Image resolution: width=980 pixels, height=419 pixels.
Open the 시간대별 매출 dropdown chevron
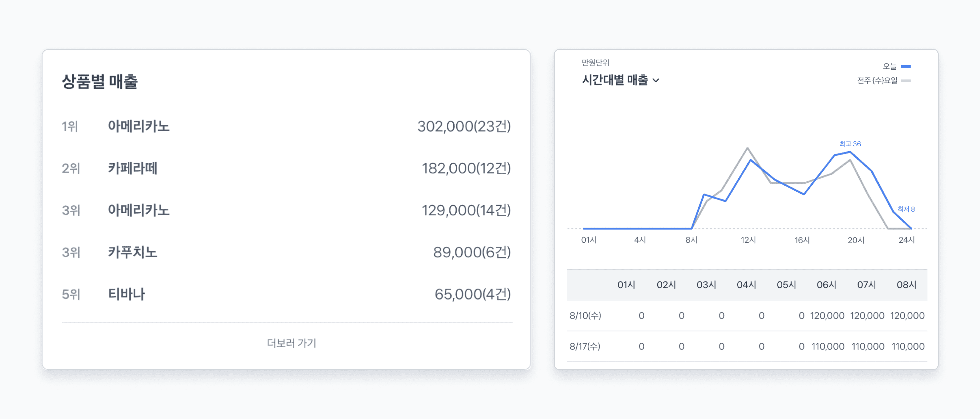(x=656, y=81)
